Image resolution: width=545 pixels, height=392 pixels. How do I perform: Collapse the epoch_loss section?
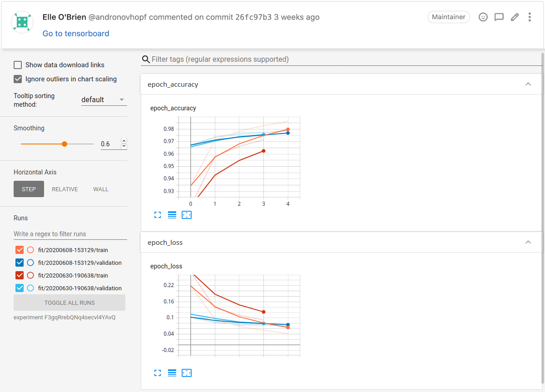528,243
